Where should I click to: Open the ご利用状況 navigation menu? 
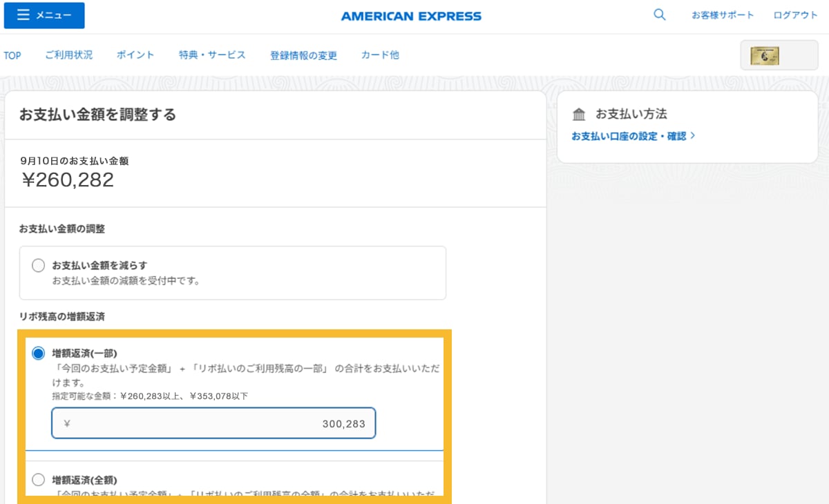pos(68,55)
